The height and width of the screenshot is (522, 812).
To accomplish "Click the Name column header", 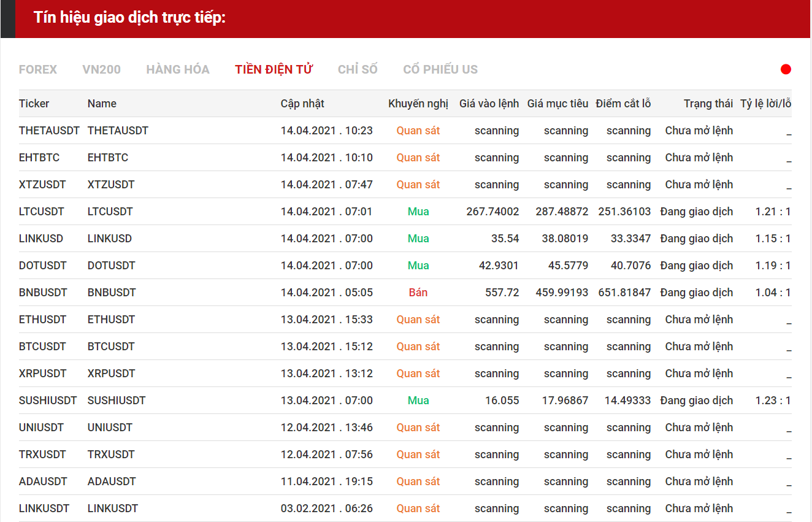I will click(102, 104).
